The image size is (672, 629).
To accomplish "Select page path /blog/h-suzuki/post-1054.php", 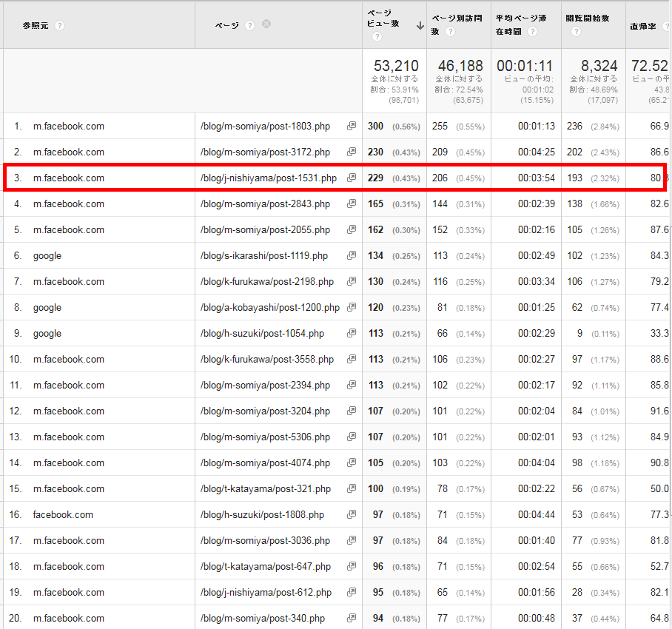I will point(262,334).
